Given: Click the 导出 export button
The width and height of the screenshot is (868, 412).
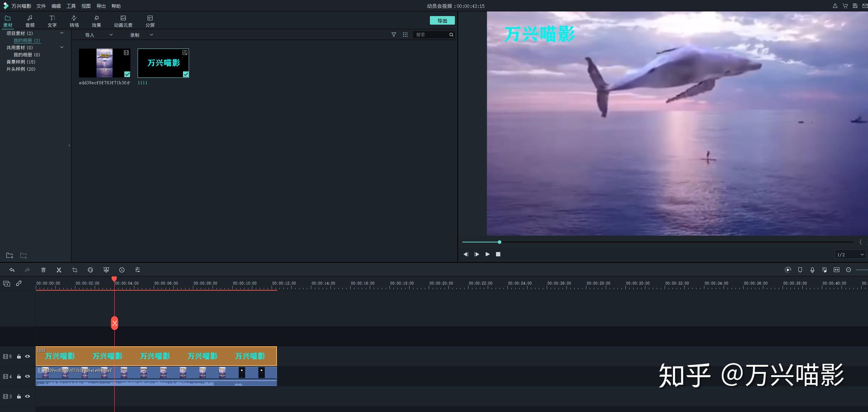Looking at the screenshot, I should coord(442,21).
